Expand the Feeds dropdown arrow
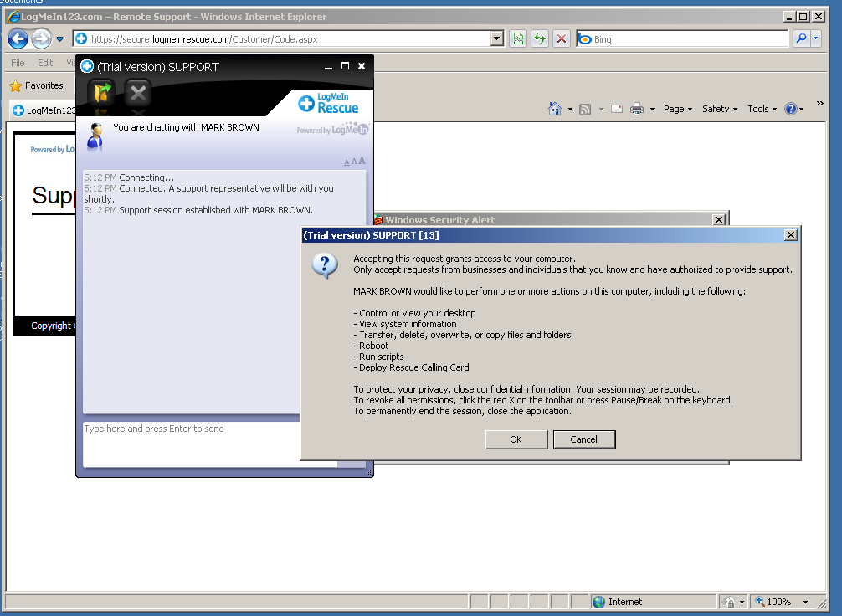This screenshot has height=616, width=842. [601, 110]
